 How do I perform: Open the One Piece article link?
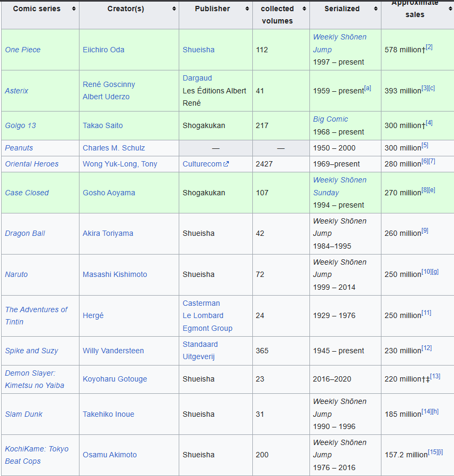[x=23, y=50]
